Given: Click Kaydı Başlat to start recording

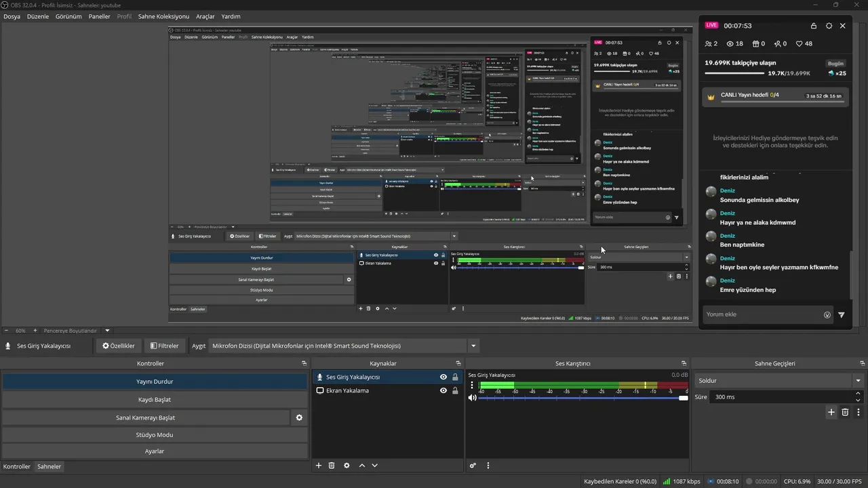Looking at the screenshot, I should pyautogui.click(x=155, y=399).
